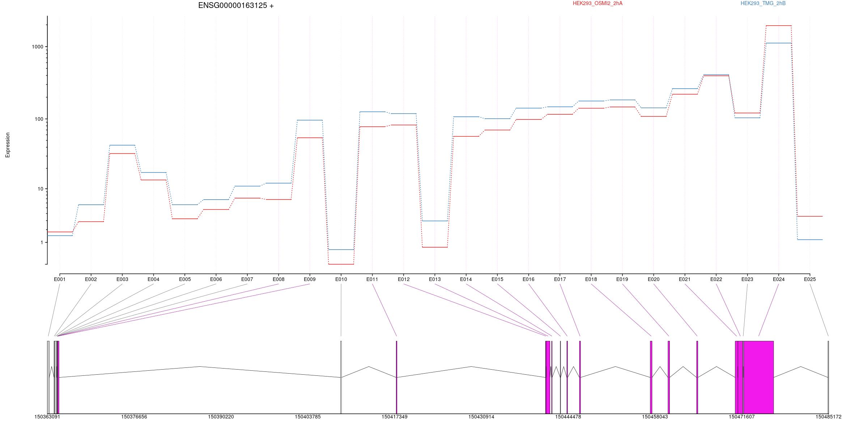
Task: Click exon label E018
Action: point(591,279)
